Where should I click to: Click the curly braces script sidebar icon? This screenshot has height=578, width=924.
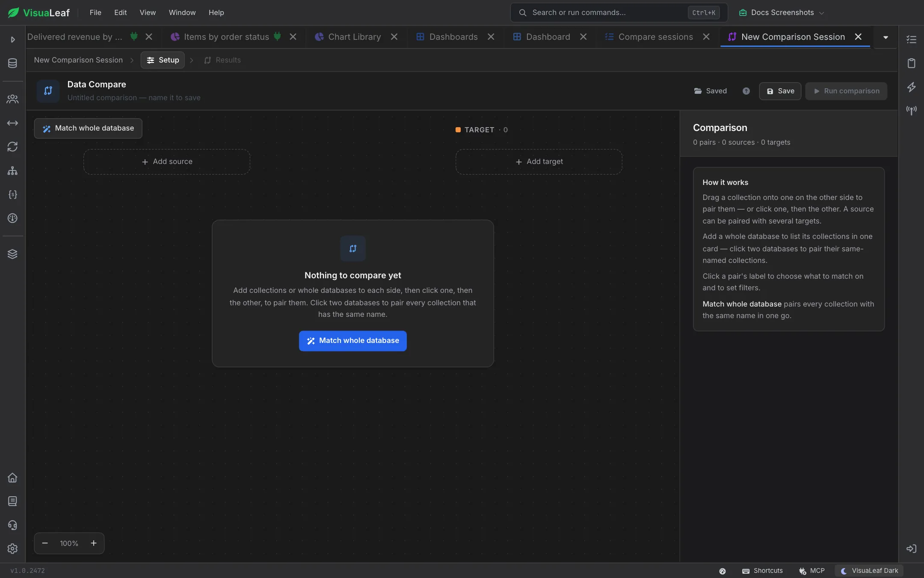[x=12, y=194]
